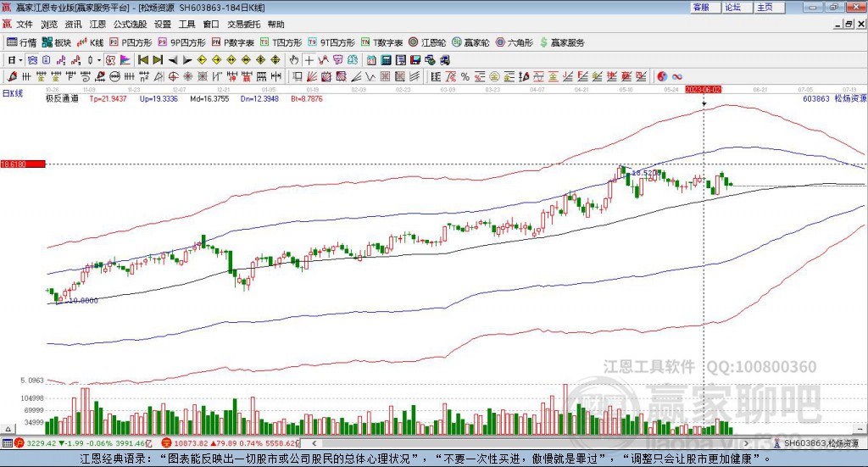Open the 窗口 menu
This screenshot has height=467, width=868.
pos(211,25)
